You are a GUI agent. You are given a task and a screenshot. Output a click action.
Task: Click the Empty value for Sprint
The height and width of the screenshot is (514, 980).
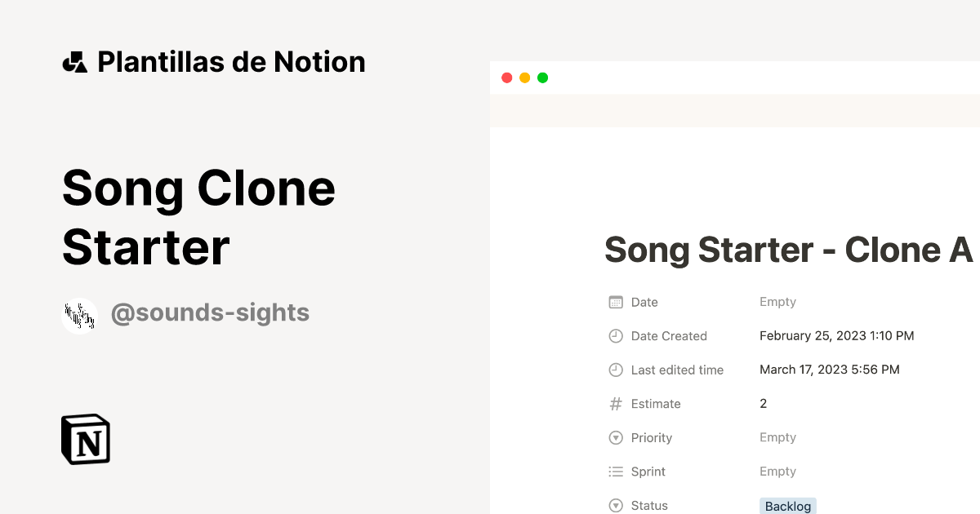[777, 472]
